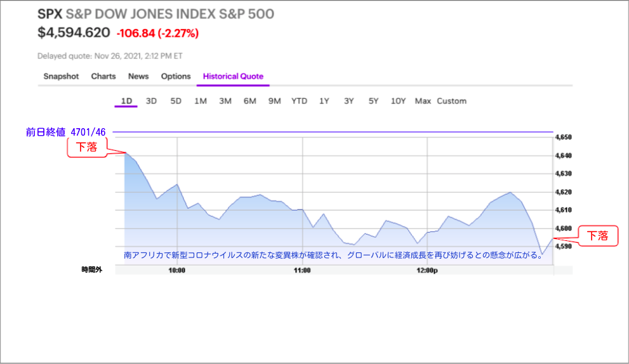This screenshot has width=629, height=364.
Task: Select the Options tab
Action: [176, 76]
